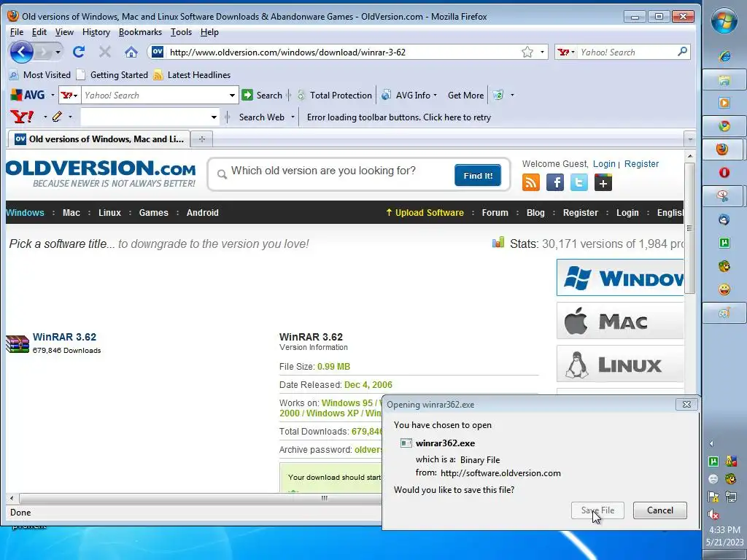
Task: Open the View menu
Action: [64, 32]
